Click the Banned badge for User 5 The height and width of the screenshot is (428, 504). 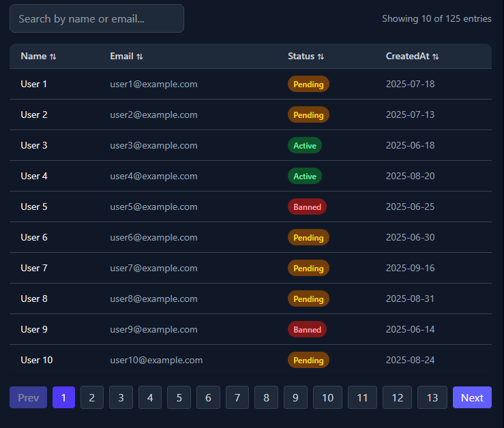pos(307,207)
